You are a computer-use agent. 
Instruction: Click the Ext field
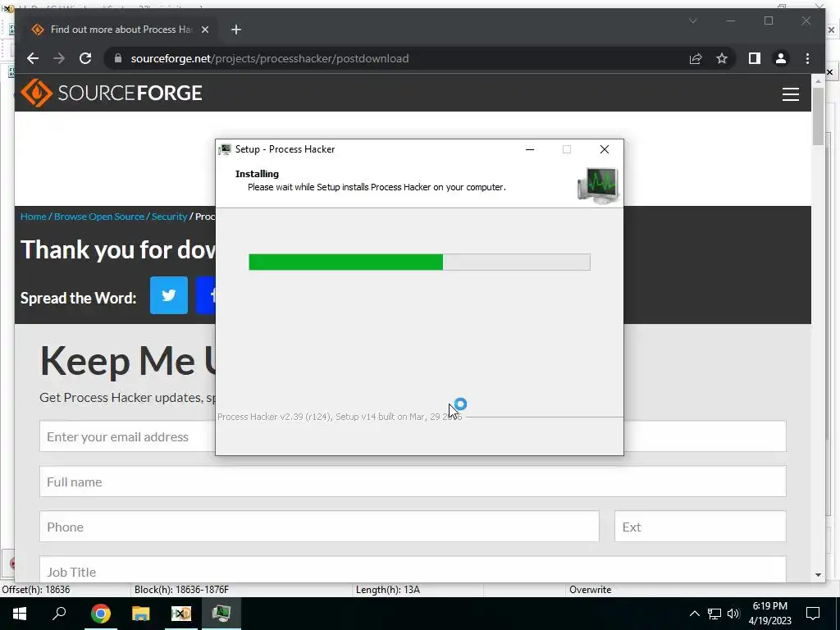[x=701, y=526]
